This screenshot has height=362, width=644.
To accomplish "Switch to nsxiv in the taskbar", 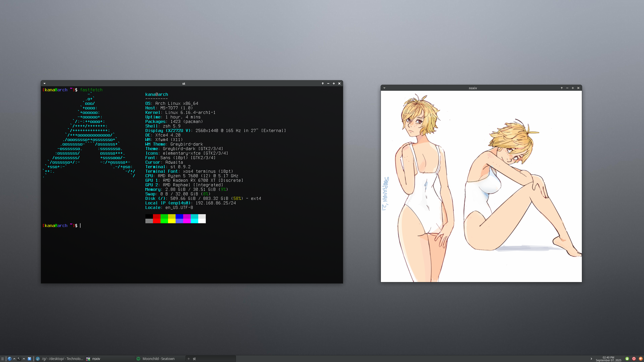I will (x=110, y=359).
